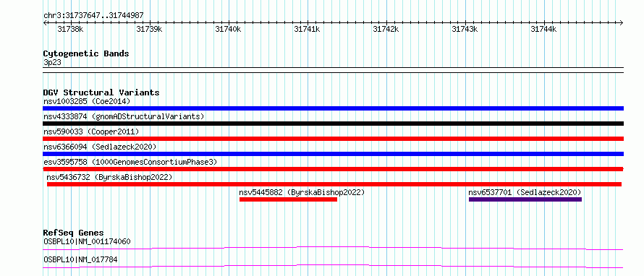Click the pink NM_001174060 transcript line
Viewport: 644px width, 276px height.
(333, 248)
